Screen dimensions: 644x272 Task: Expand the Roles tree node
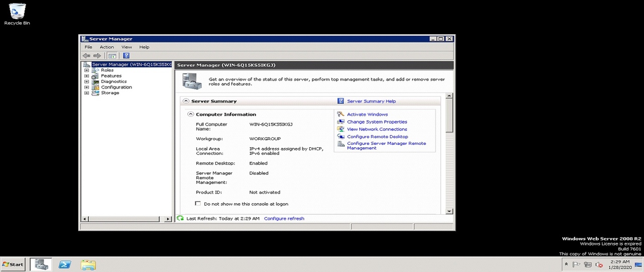click(87, 70)
